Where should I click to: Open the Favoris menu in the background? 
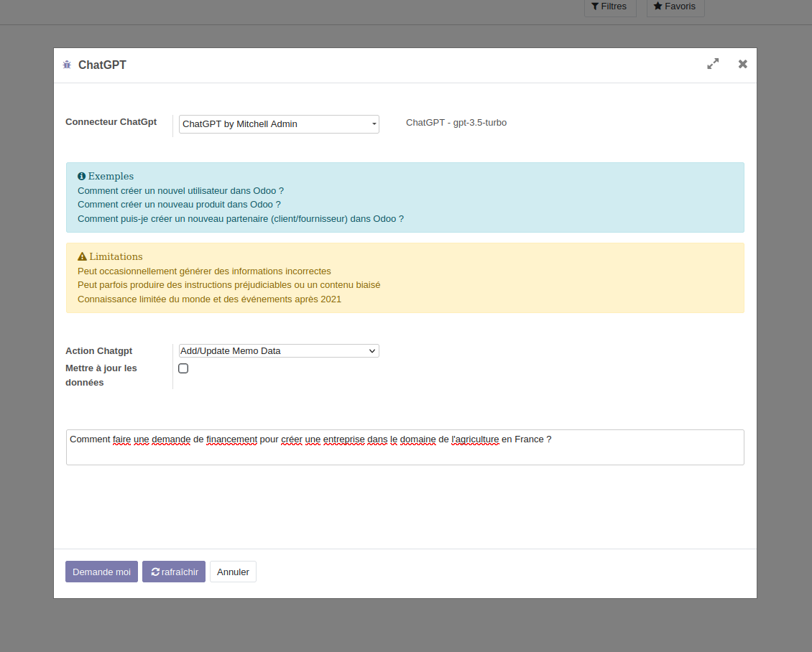675,6
